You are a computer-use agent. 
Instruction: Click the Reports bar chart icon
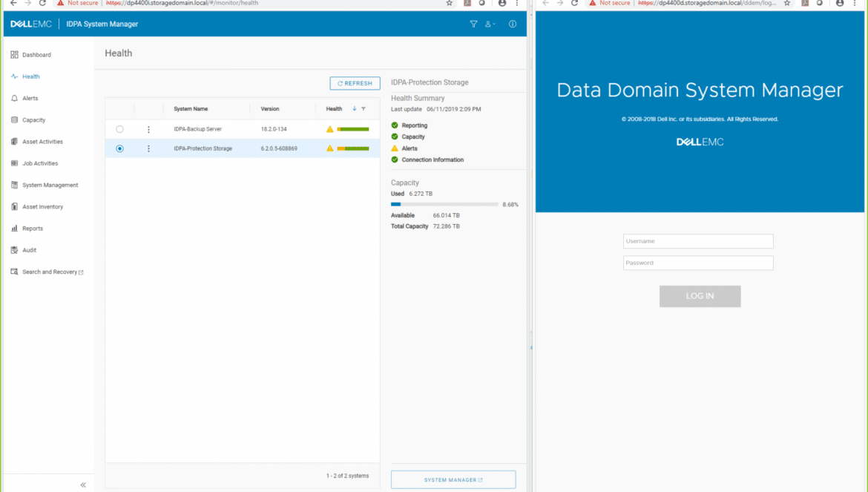(x=14, y=228)
